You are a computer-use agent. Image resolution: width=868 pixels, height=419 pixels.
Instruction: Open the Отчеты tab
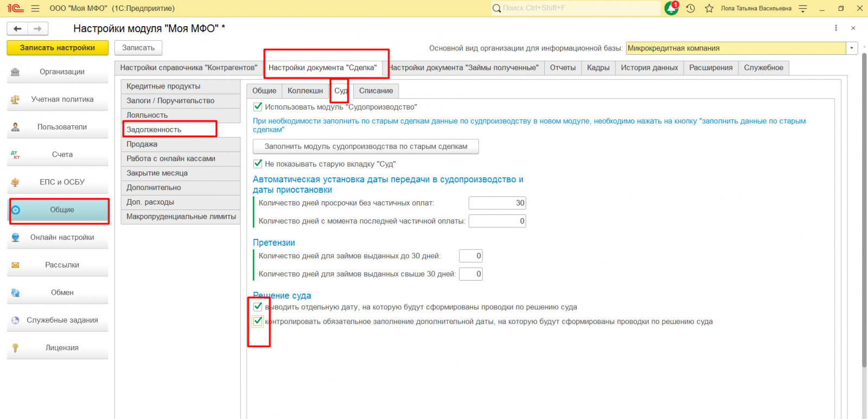pyautogui.click(x=563, y=68)
